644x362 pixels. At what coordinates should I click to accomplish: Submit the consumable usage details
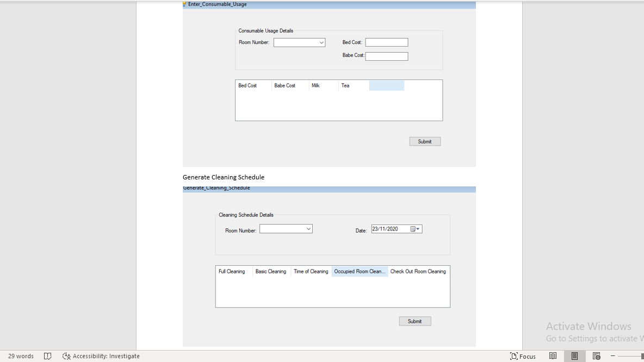pos(425,141)
